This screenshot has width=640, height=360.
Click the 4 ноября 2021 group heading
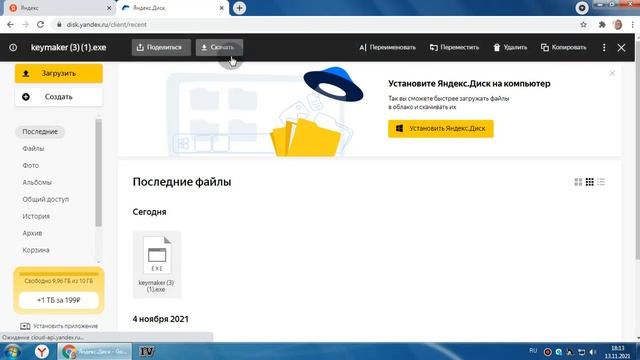point(160,319)
